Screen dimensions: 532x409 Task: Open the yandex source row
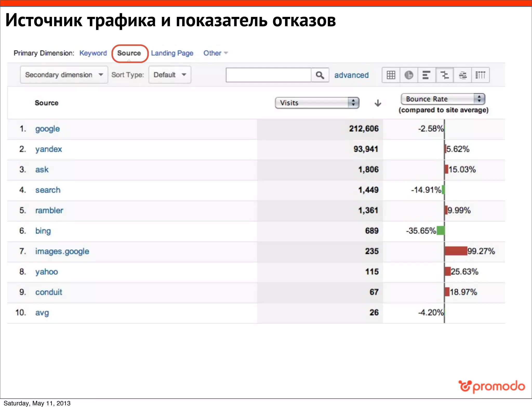pyautogui.click(x=49, y=149)
